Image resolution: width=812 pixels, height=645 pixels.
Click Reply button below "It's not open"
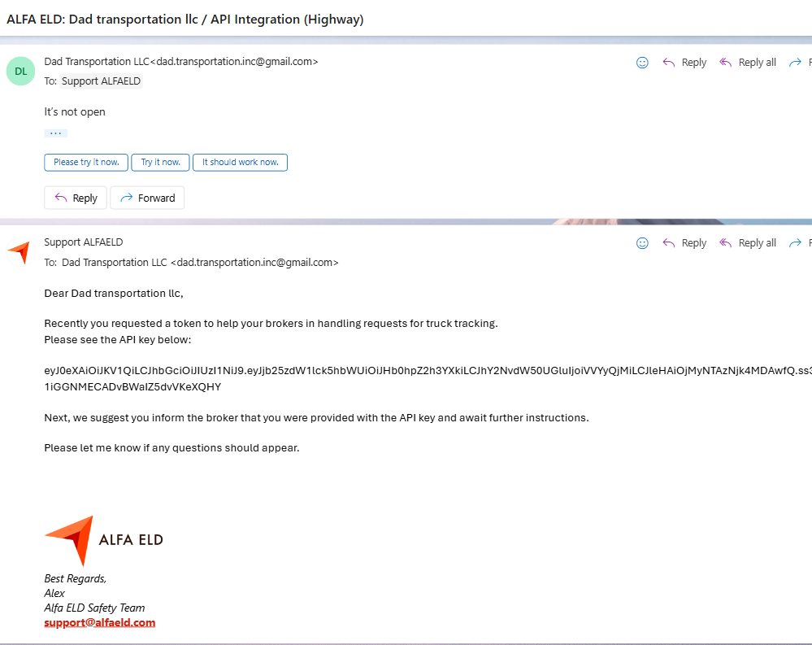tap(76, 198)
